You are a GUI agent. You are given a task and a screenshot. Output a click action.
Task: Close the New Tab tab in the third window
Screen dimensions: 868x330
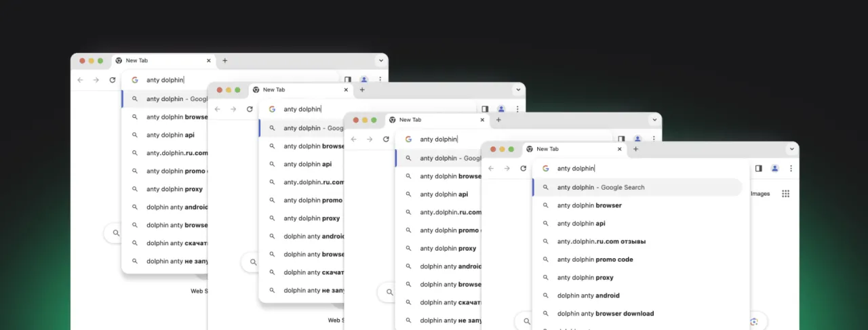[x=482, y=120]
